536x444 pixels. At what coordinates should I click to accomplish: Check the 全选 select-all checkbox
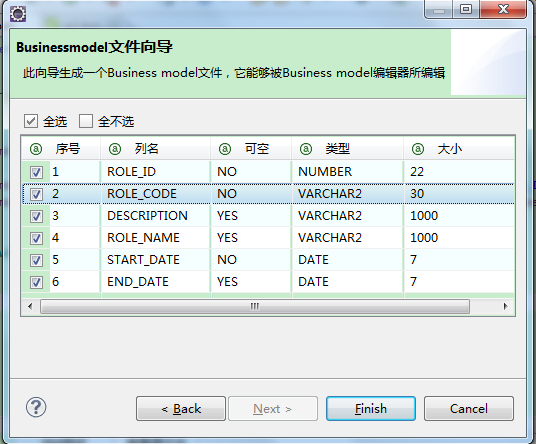pyautogui.click(x=31, y=121)
